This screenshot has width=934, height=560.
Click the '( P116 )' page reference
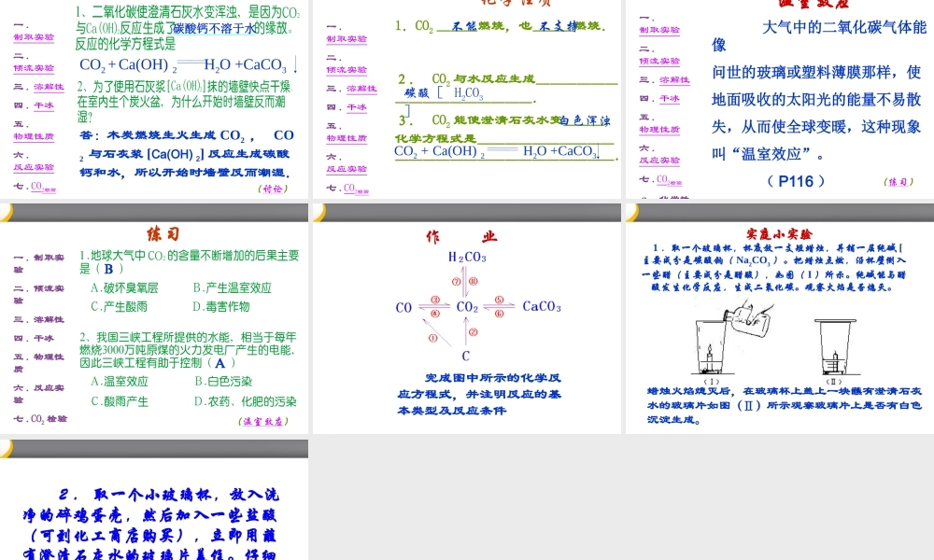tap(796, 181)
